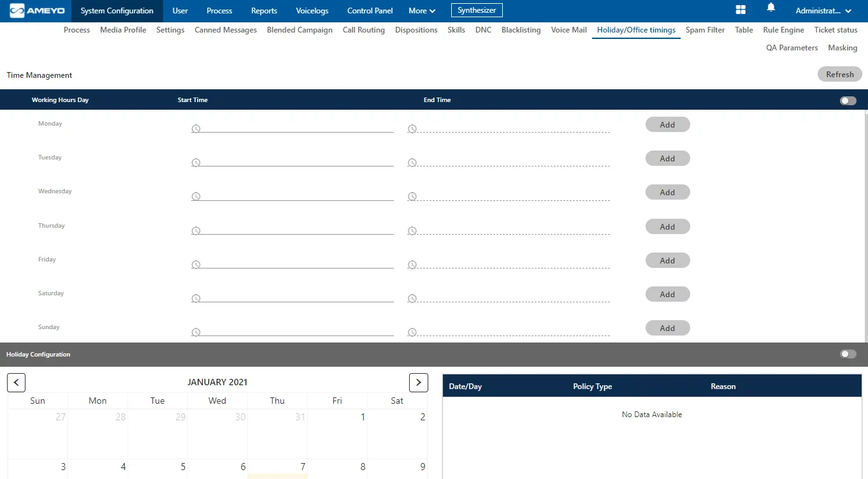Toggle the Holiday Configuration switch

pyautogui.click(x=848, y=354)
